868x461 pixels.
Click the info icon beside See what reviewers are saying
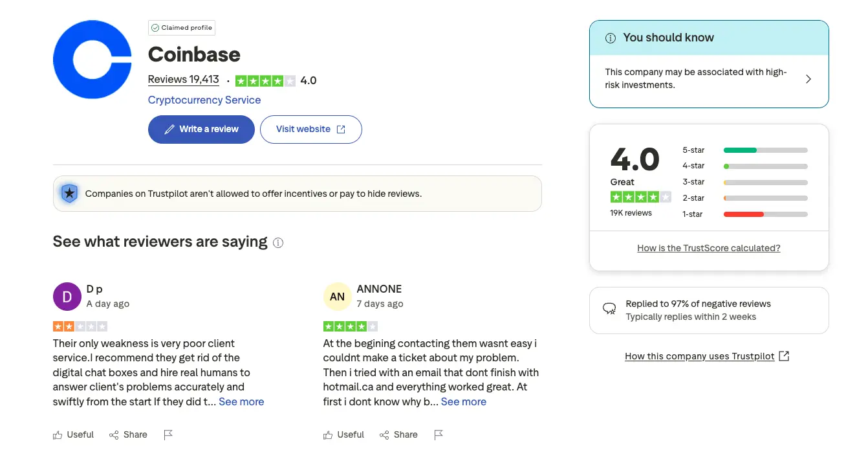[278, 243]
